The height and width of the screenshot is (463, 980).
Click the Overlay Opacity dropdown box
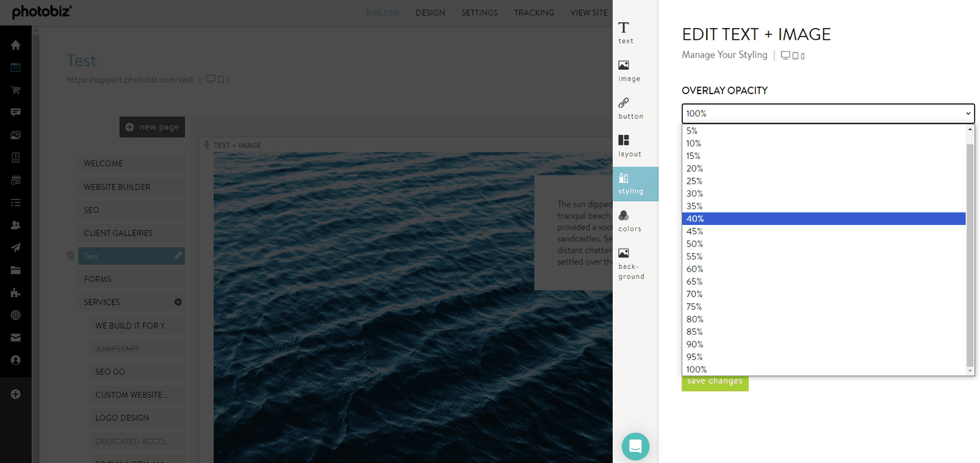click(x=828, y=114)
